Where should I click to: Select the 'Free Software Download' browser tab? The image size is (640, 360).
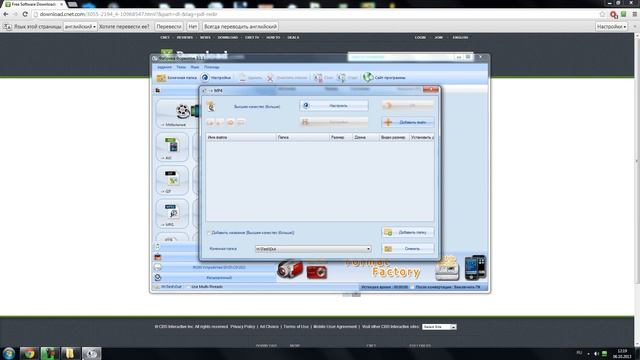click(34, 4)
